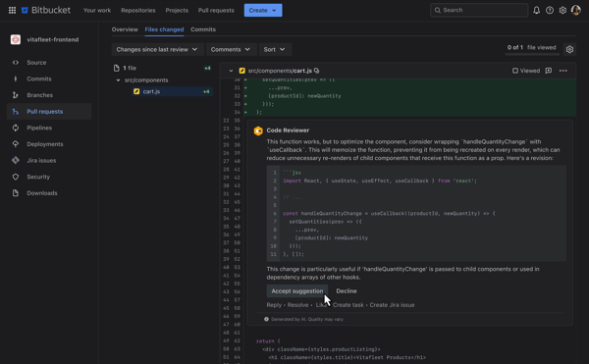Click the vitafleet-frontend repository name
This screenshot has width=589, height=364.
point(53,39)
